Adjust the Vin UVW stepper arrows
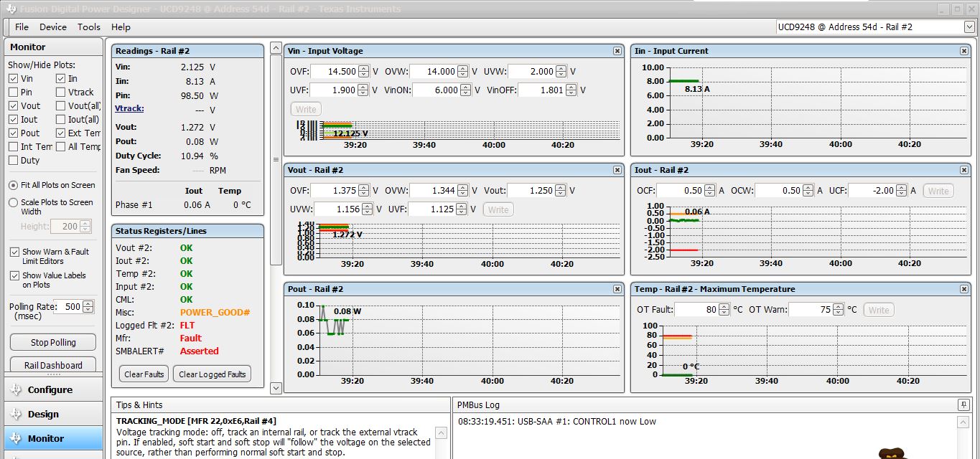The width and height of the screenshot is (980, 459). coord(561,72)
